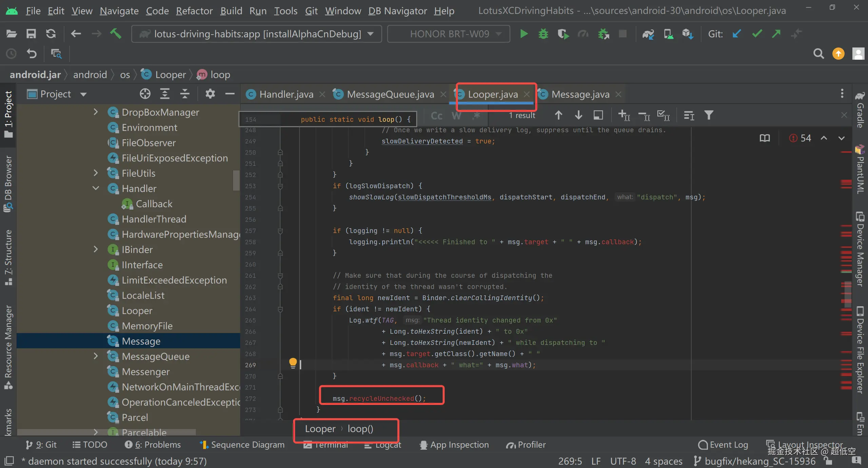Click the Git Update Project arrow

click(737, 34)
